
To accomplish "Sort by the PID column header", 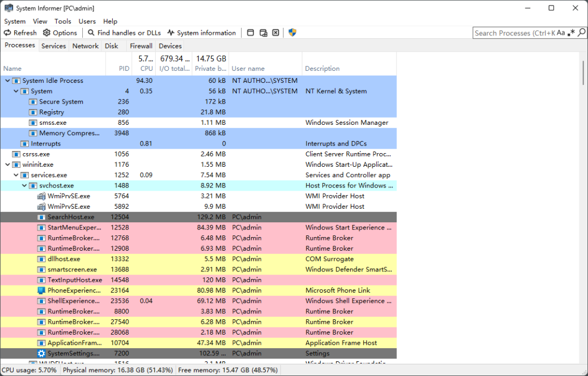I will [119, 64].
